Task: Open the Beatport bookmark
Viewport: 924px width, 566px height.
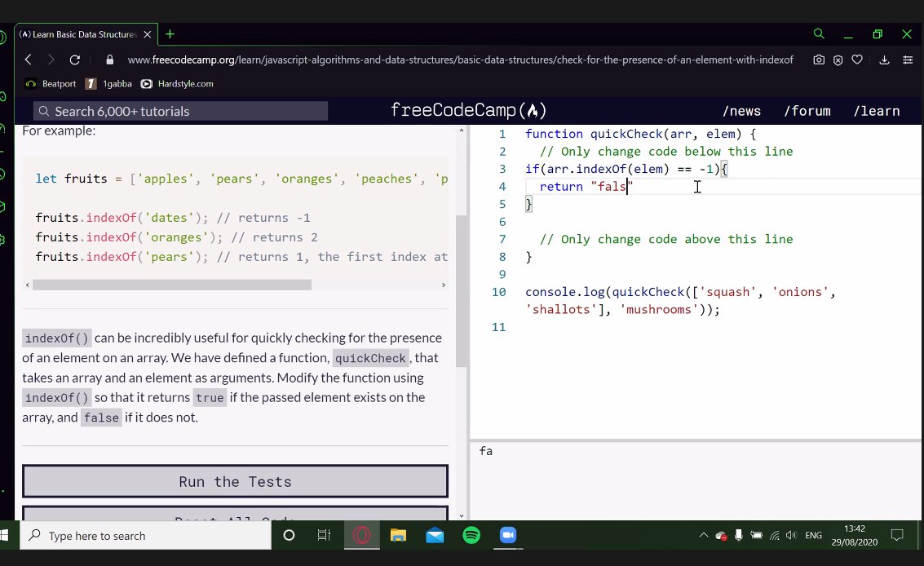Action: pos(51,84)
